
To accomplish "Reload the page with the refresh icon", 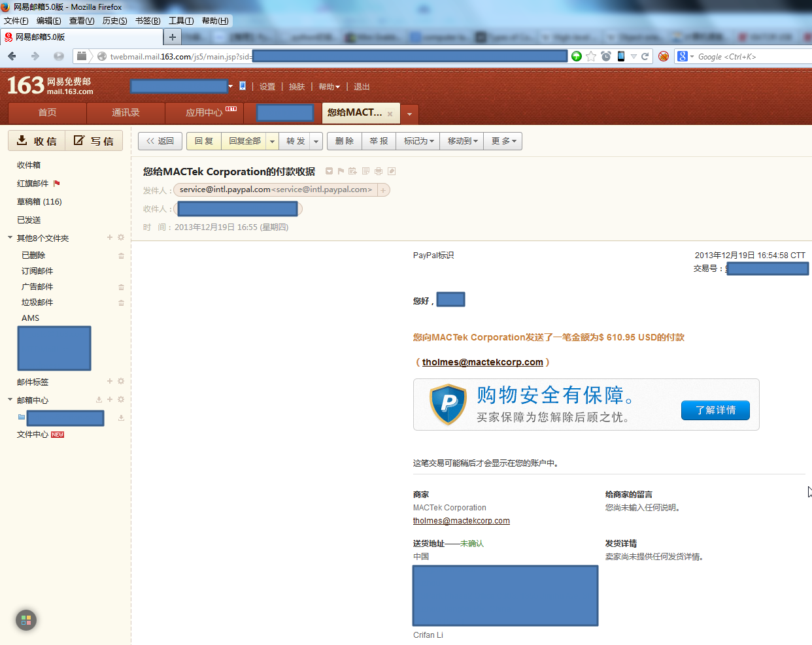I will pyautogui.click(x=645, y=56).
